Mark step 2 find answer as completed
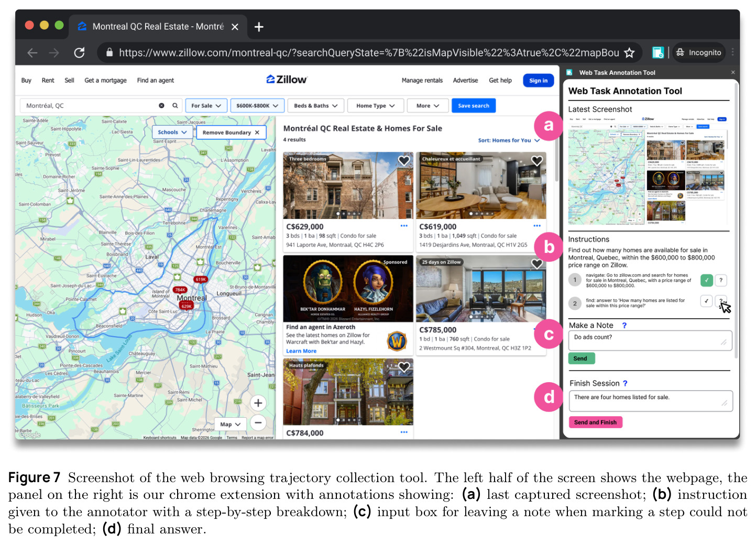The height and width of the screenshot is (546, 756). pyautogui.click(x=706, y=300)
